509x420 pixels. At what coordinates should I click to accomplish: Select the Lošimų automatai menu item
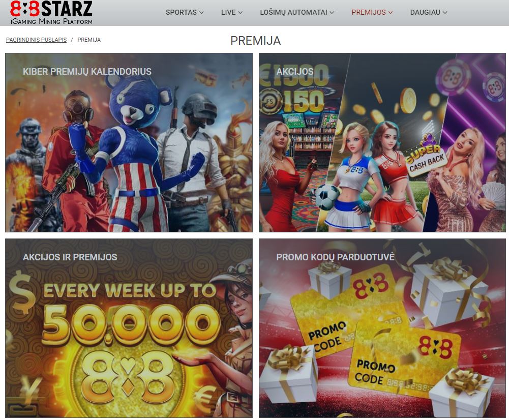pyautogui.click(x=293, y=12)
